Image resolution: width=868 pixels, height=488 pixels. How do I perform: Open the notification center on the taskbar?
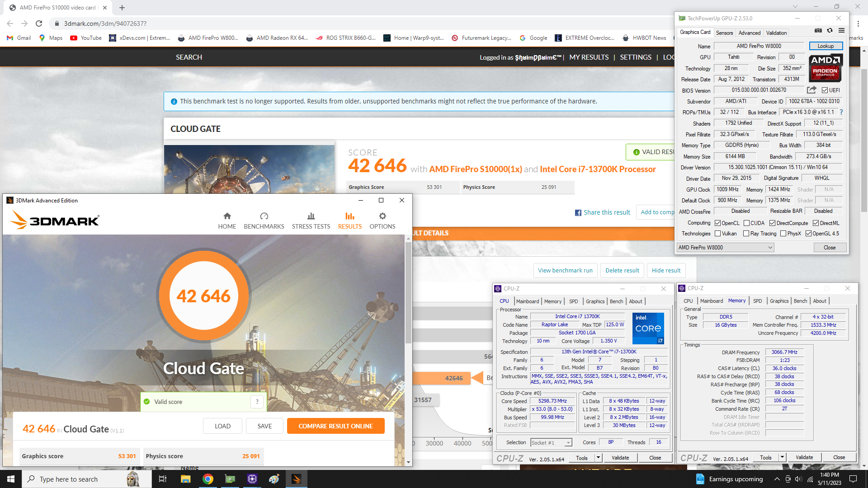(x=853, y=479)
